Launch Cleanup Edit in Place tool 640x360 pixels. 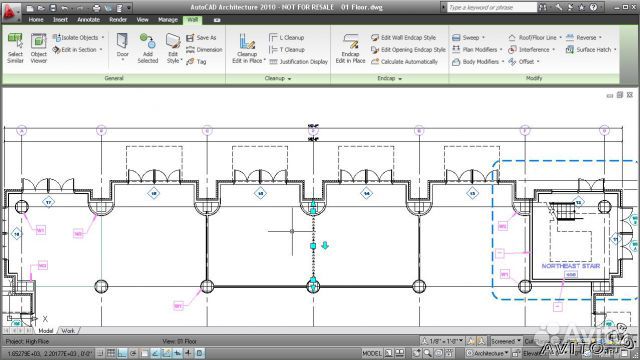click(x=248, y=48)
